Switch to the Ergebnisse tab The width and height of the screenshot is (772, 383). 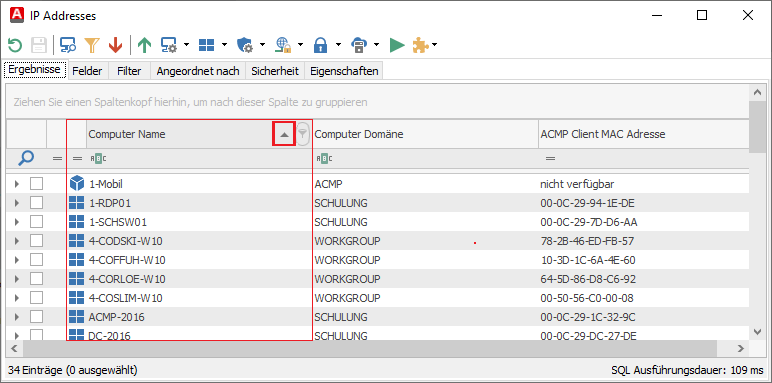34,70
